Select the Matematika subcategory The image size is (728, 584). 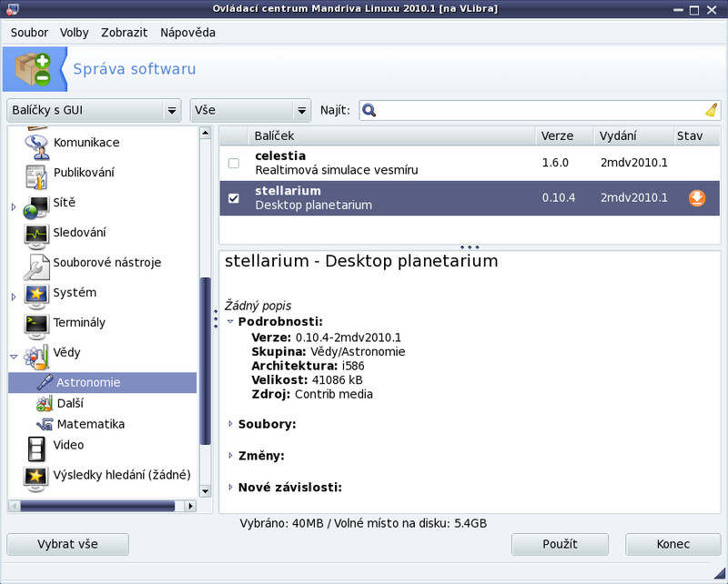(90, 424)
